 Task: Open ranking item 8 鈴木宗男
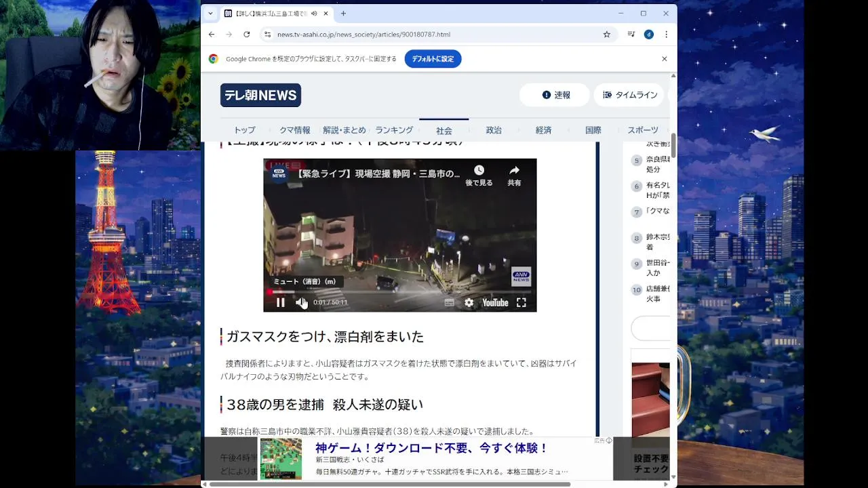(650, 242)
